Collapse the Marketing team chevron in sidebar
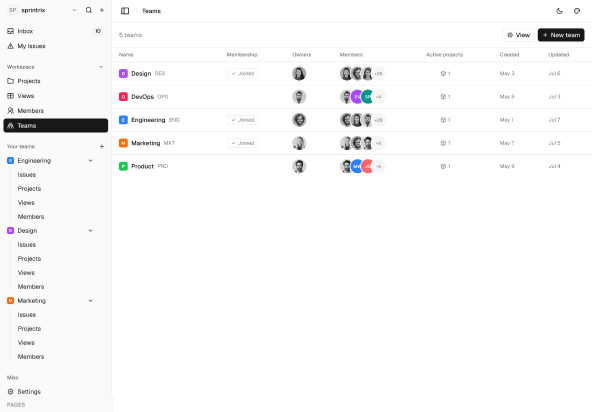 click(x=91, y=301)
